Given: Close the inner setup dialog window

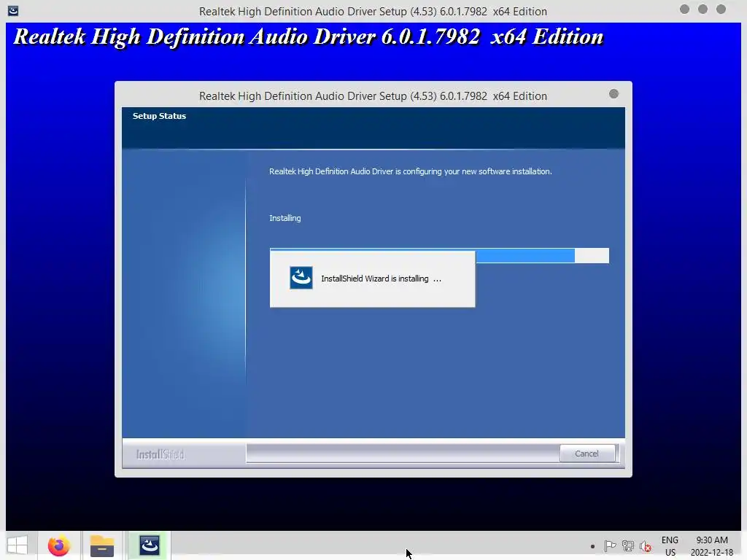Looking at the screenshot, I should click(x=614, y=94).
